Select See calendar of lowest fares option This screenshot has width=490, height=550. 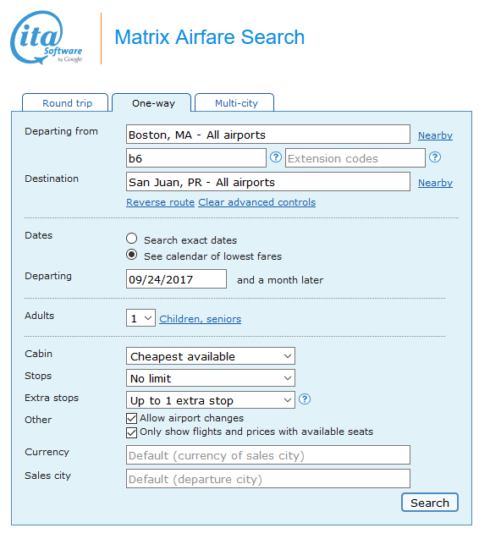(132, 255)
